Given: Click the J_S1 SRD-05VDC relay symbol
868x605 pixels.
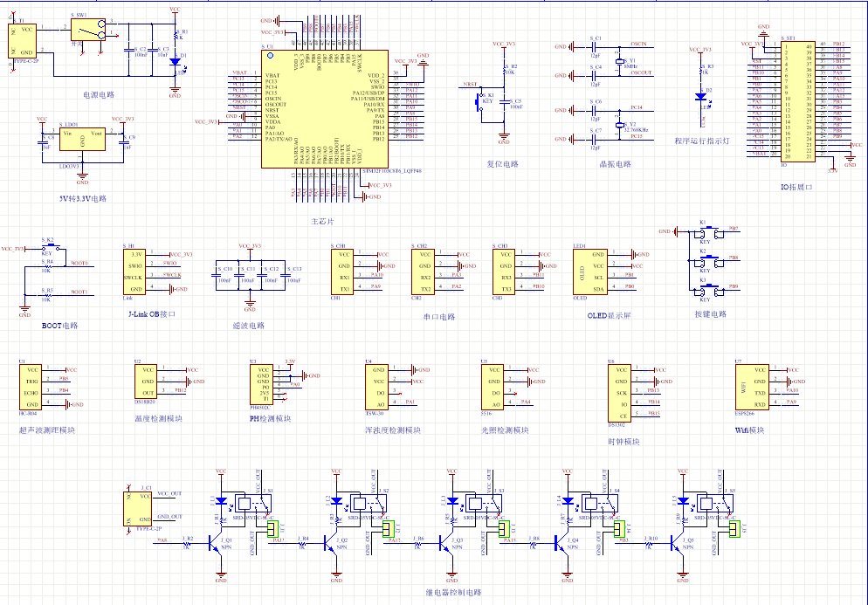Looking at the screenshot, I should 253,503.
